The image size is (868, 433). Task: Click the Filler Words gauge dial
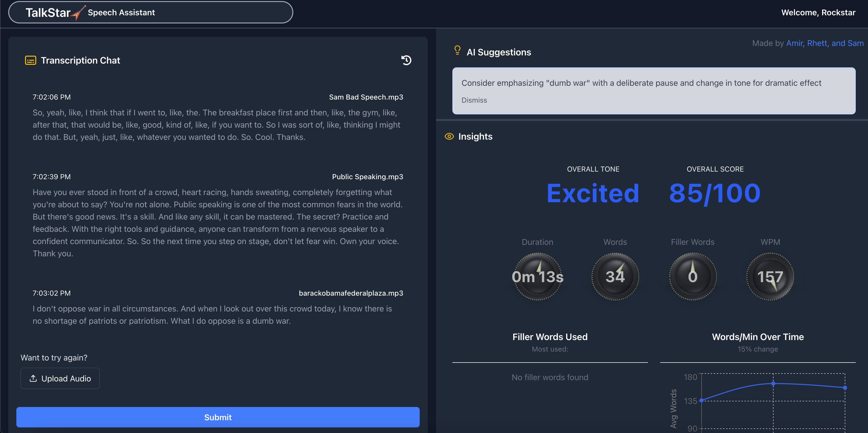692,277
